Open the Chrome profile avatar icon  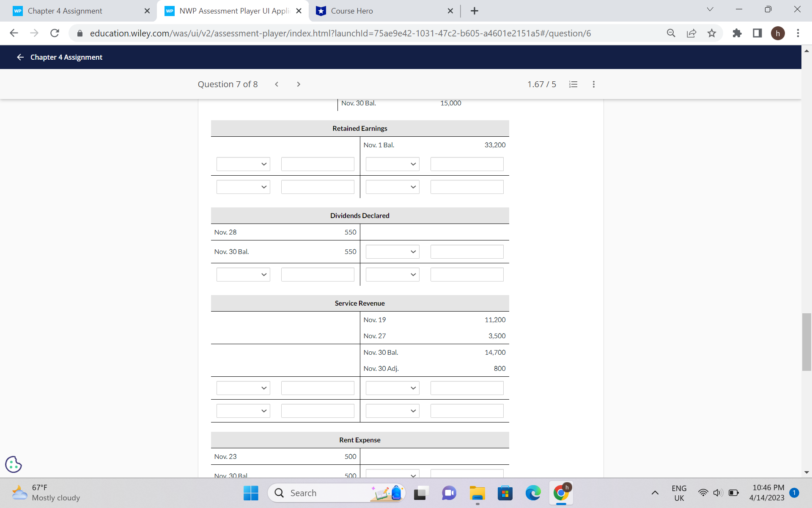point(779,33)
